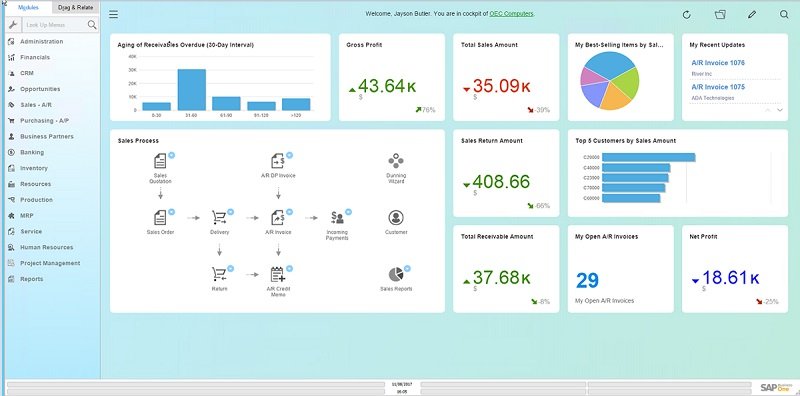The width and height of the screenshot is (800, 396).
Task: Collapse the up chevron in Recent Updates
Action: [768, 110]
